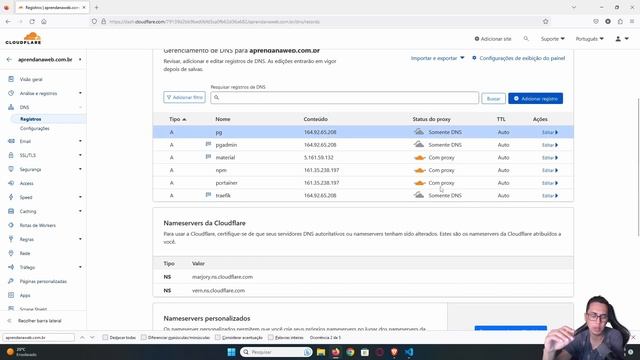Toggle Palavras inteiras checkbox
This screenshot has width=640, height=360.
[271, 338]
